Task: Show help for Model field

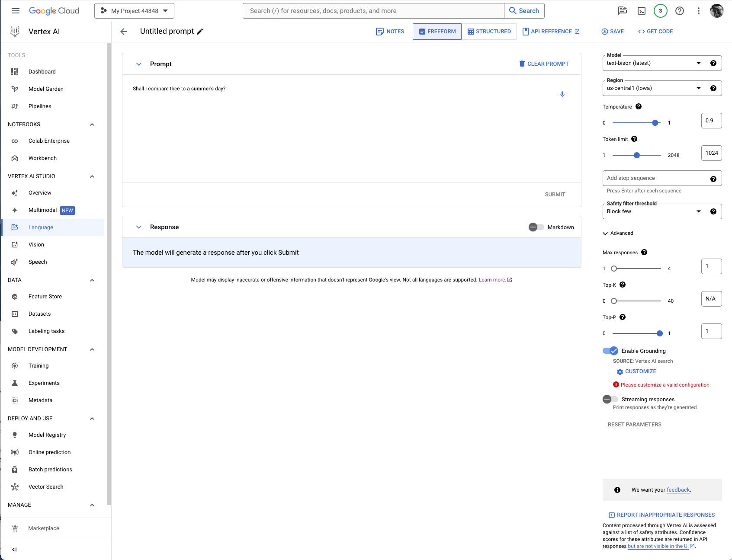Action: [713, 63]
